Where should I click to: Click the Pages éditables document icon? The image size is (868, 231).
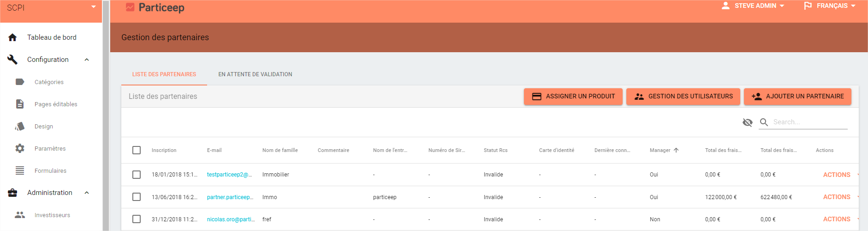click(x=20, y=104)
